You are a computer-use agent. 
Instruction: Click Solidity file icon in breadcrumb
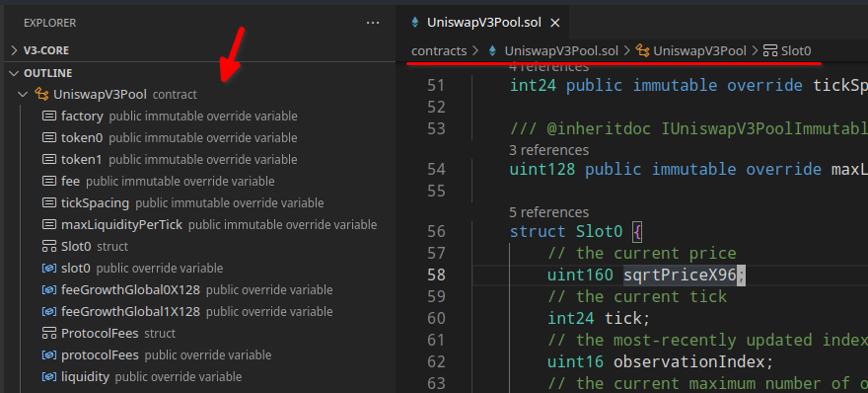492,51
